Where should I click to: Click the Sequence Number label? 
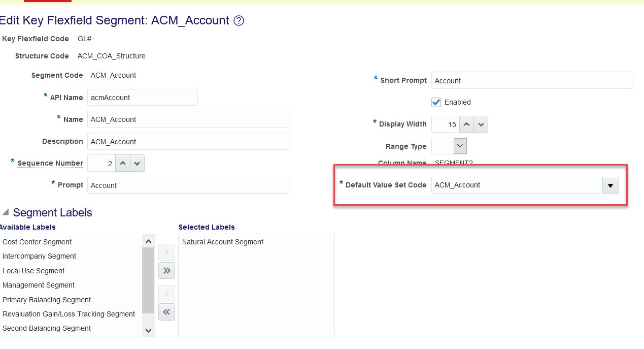point(50,163)
